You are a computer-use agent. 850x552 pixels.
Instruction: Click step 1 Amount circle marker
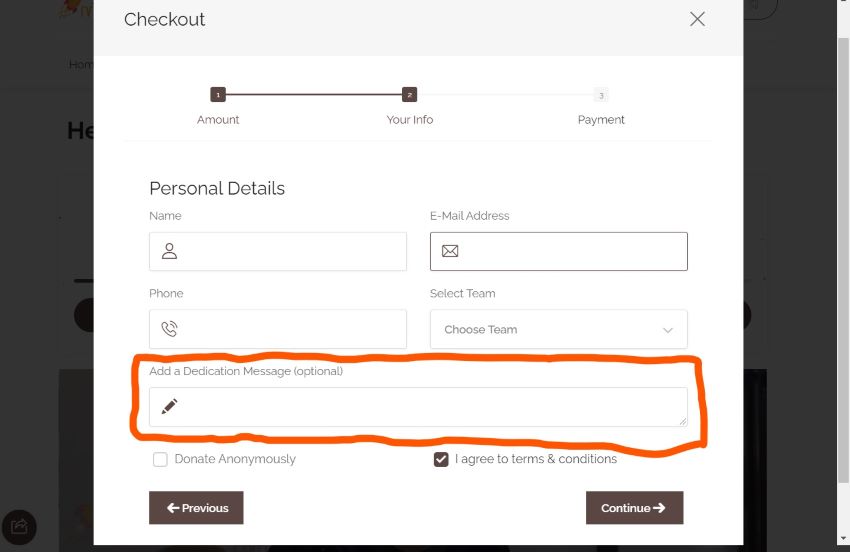pyautogui.click(x=218, y=95)
